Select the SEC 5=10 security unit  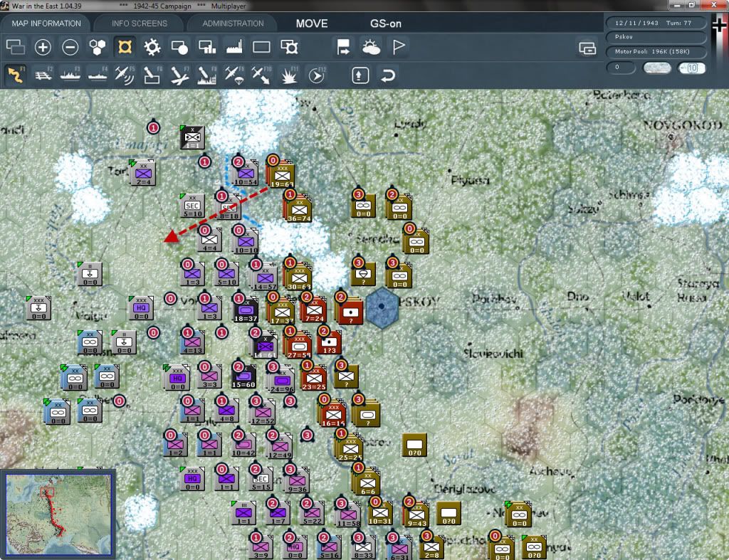tap(192, 206)
